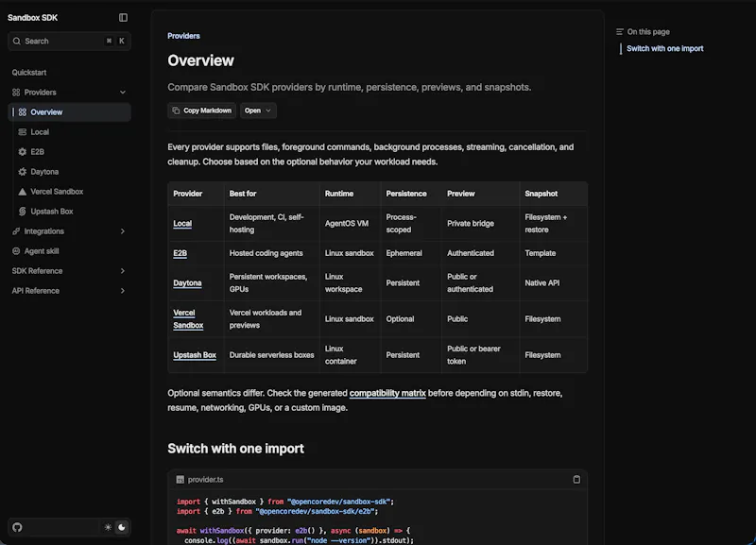The height and width of the screenshot is (545, 756).
Task: Click the Daytona gear icon
Action: (22, 172)
